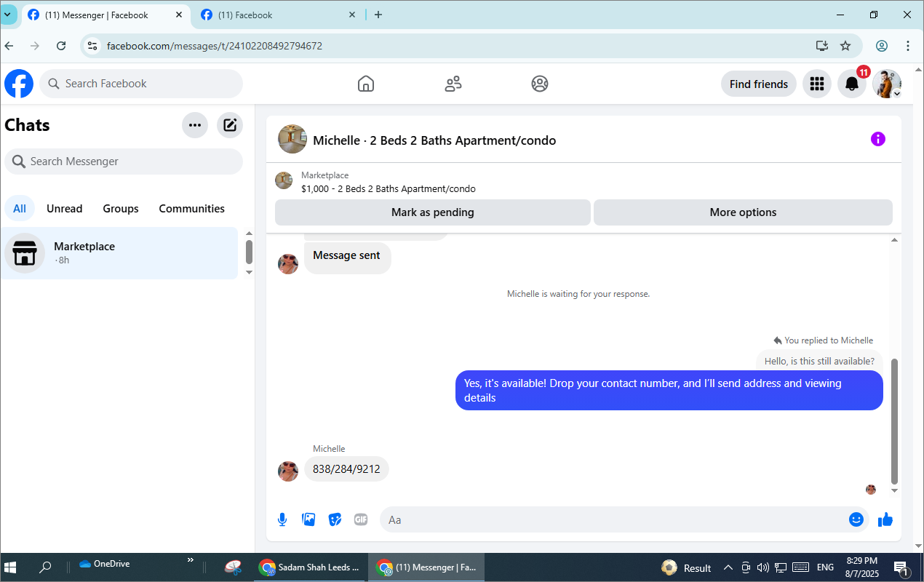The height and width of the screenshot is (582, 924).
Task: Open the volume speaker tray icon
Action: (x=762, y=567)
